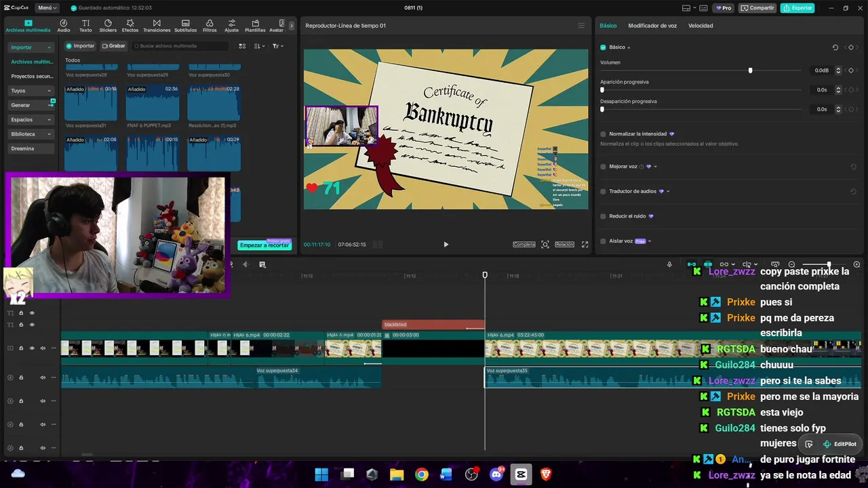Screen dimensions: 868x488
Task: Enable the Traductor de audios checkbox
Action: [603, 191]
